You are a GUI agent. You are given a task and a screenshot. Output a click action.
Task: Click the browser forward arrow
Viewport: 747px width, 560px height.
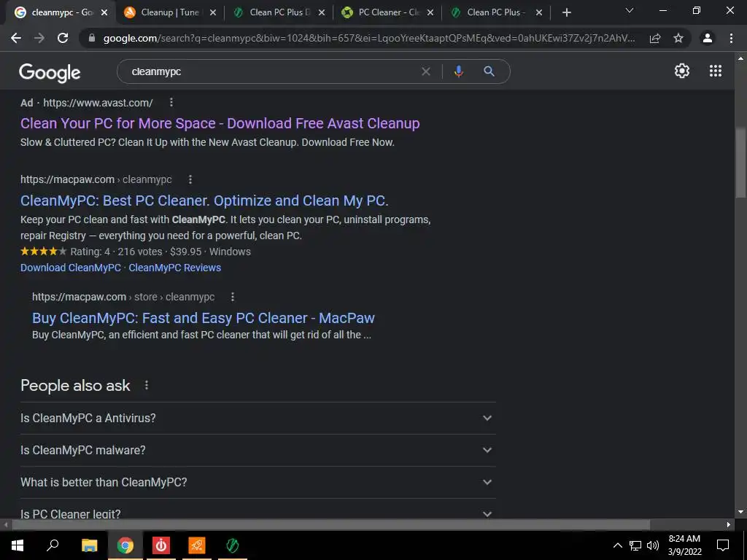pyautogui.click(x=39, y=38)
